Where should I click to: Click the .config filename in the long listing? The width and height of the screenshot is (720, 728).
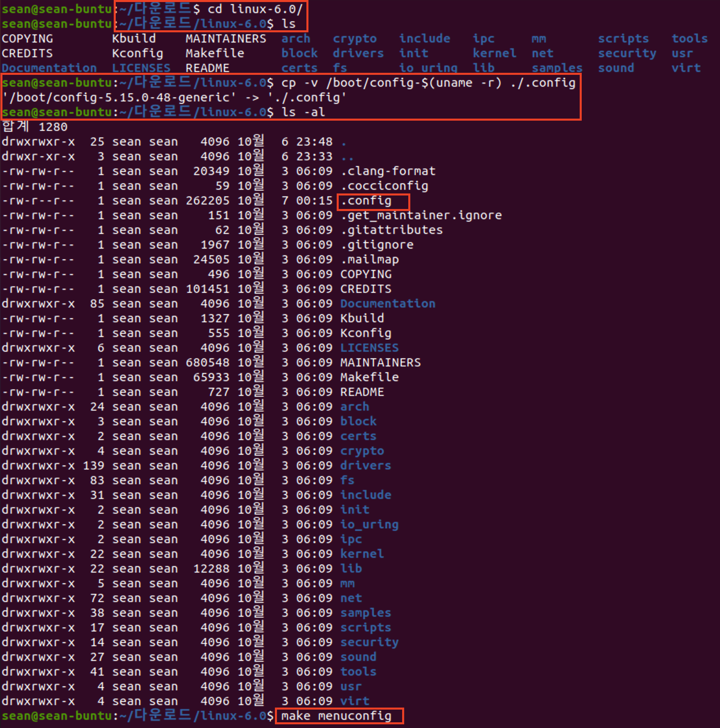tap(366, 201)
